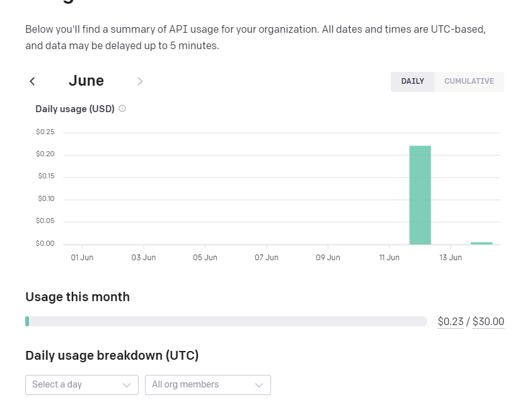Switch the chart to Cumulative view

[469, 81]
